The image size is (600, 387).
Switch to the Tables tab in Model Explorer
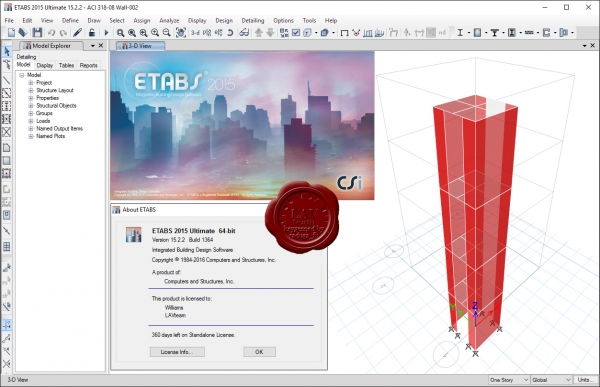[67, 65]
